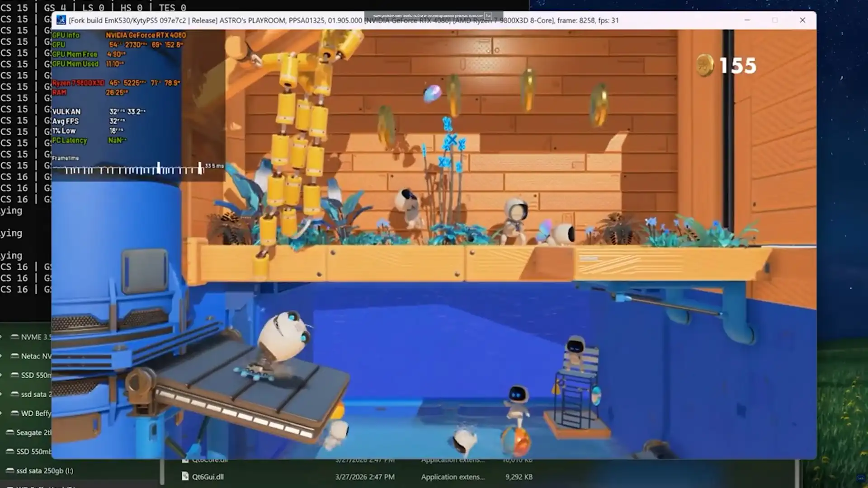Click the WD Beffy drive icon
Screen dimensions: 868x488
pos(14,413)
